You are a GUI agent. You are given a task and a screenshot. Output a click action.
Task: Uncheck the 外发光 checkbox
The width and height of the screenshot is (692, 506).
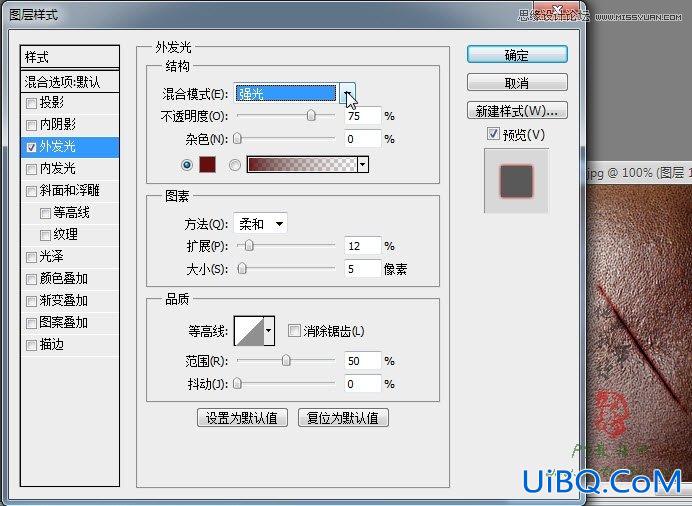click(31, 147)
